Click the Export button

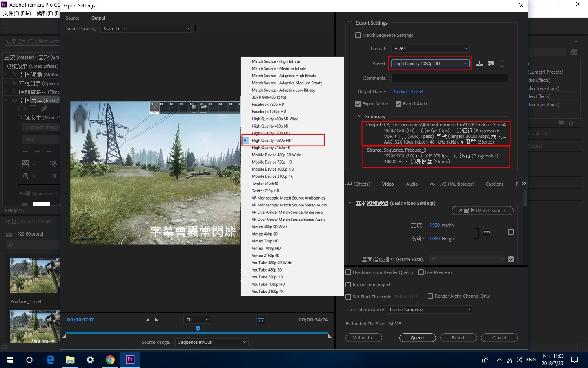pos(458,338)
